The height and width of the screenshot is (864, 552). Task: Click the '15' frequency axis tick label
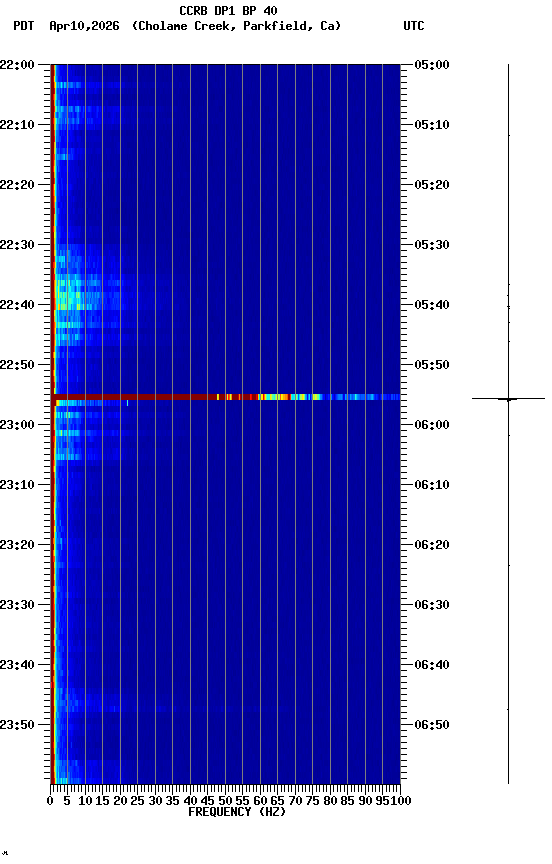(102, 802)
